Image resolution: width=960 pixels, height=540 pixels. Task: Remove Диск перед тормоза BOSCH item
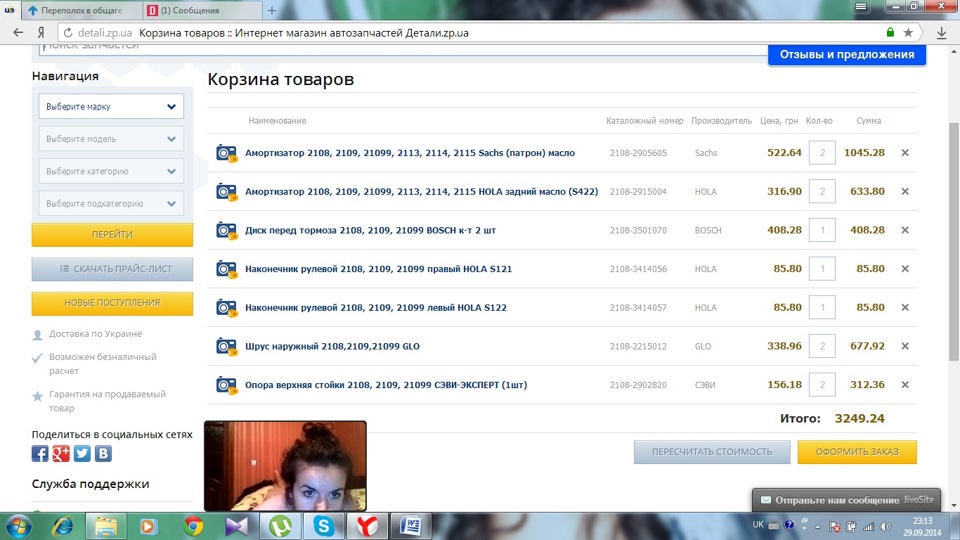(x=905, y=230)
